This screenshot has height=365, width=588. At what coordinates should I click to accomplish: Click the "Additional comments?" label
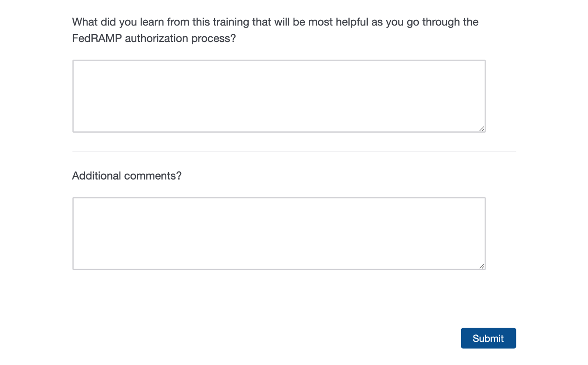[127, 176]
